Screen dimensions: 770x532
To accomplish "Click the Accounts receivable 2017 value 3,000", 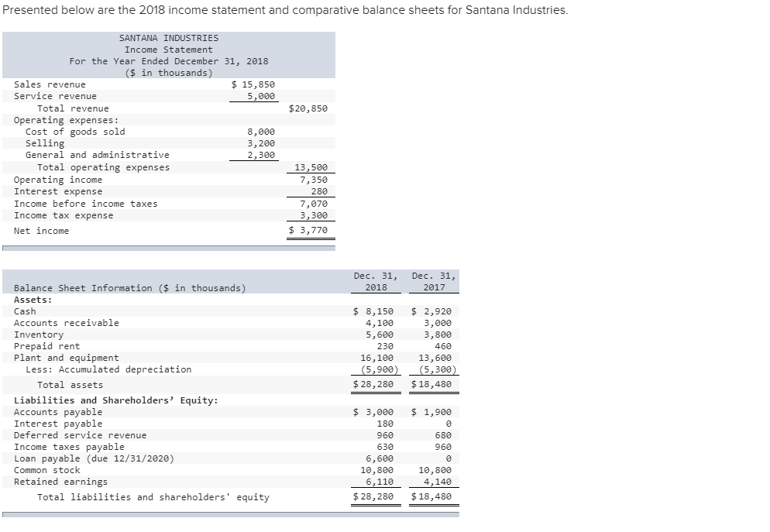I will click(435, 322).
